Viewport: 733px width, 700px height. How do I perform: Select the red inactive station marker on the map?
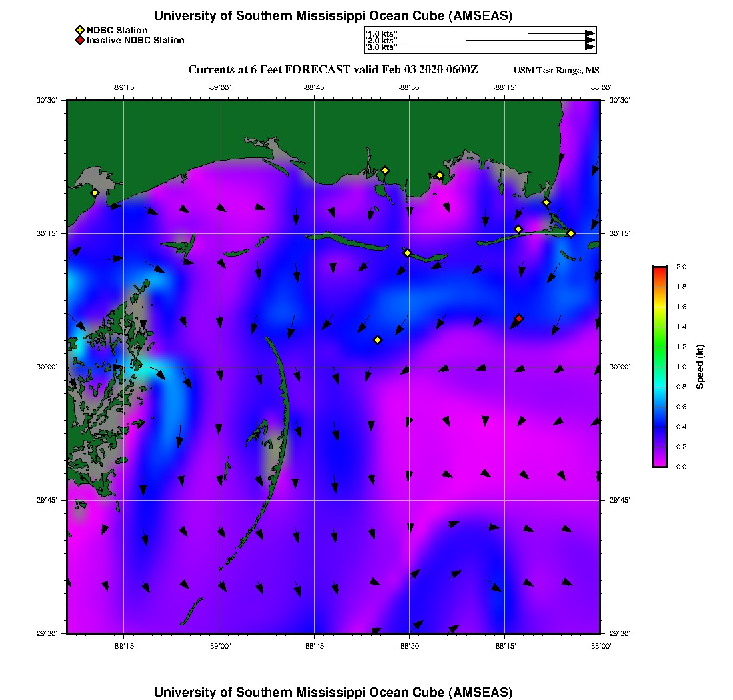tap(519, 319)
